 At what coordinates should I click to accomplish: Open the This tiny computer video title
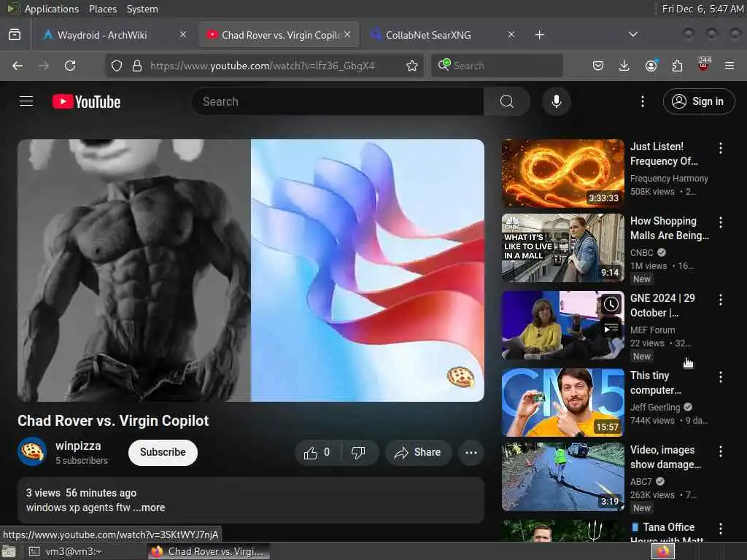pyautogui.click(x=656, y=383)
